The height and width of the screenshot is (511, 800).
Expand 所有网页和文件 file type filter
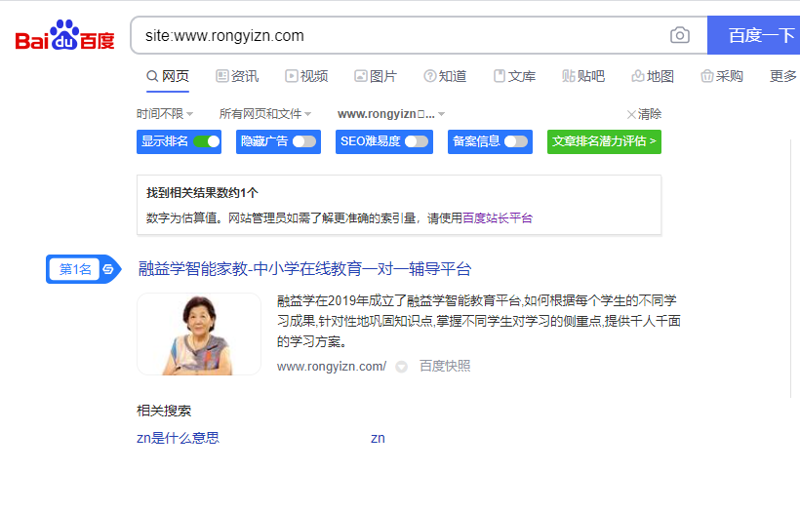[265, 114]
